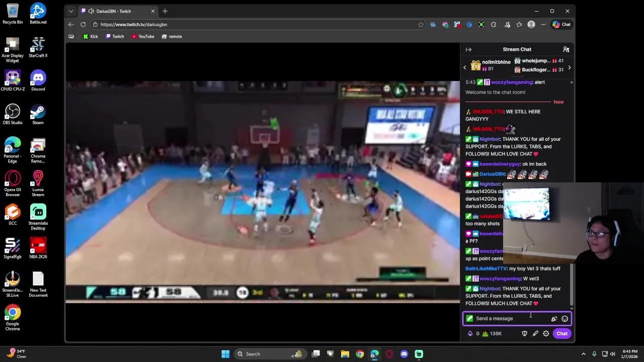The width and height of the screenshot is (644, 362).
Task: Show hidden system tray icons
Action: (583, 354)
